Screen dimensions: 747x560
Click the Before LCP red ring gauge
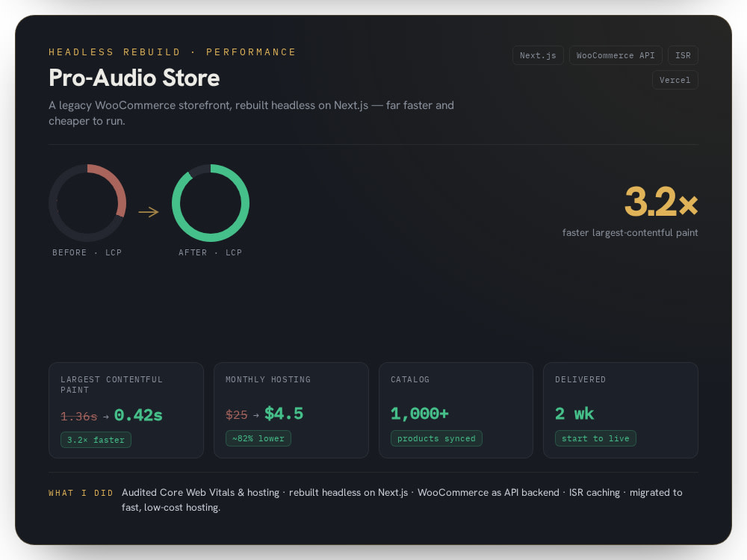click(x=87, y=203)
